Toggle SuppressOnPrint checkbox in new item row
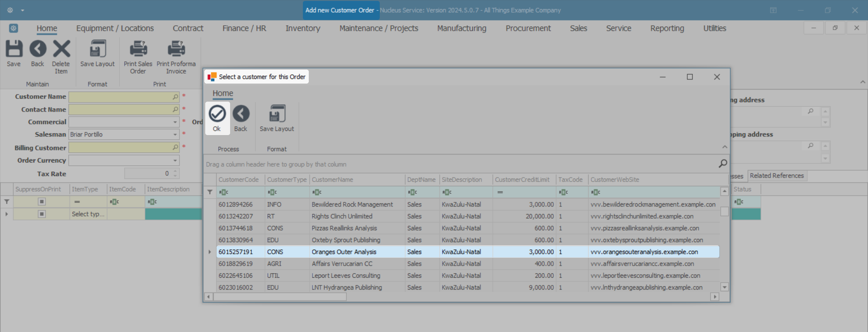 (x=42, y=214)
